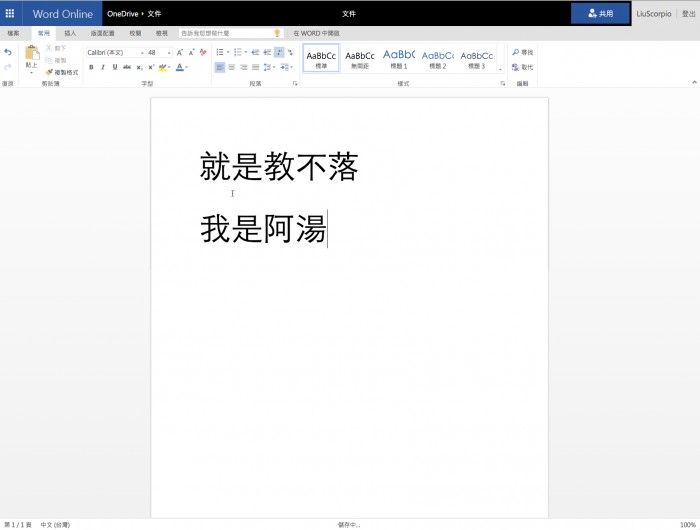Toggle Center paragraph alignment
Screen dimensions: 700x530
pyautogui.click(x=232, y=67)
